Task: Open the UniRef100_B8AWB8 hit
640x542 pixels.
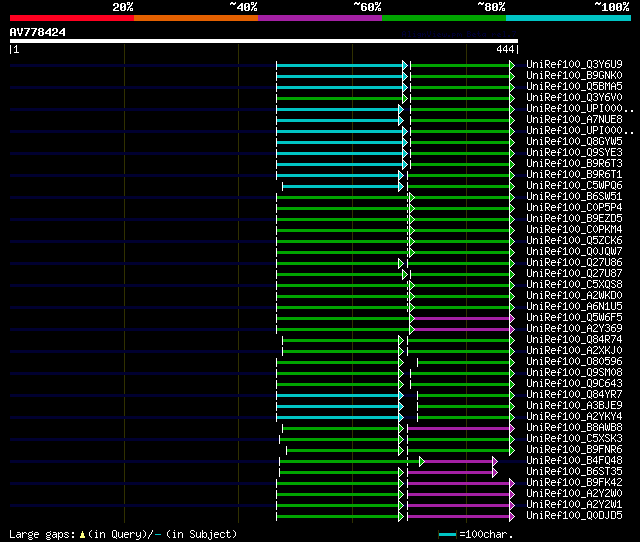Action: (574, 428)
